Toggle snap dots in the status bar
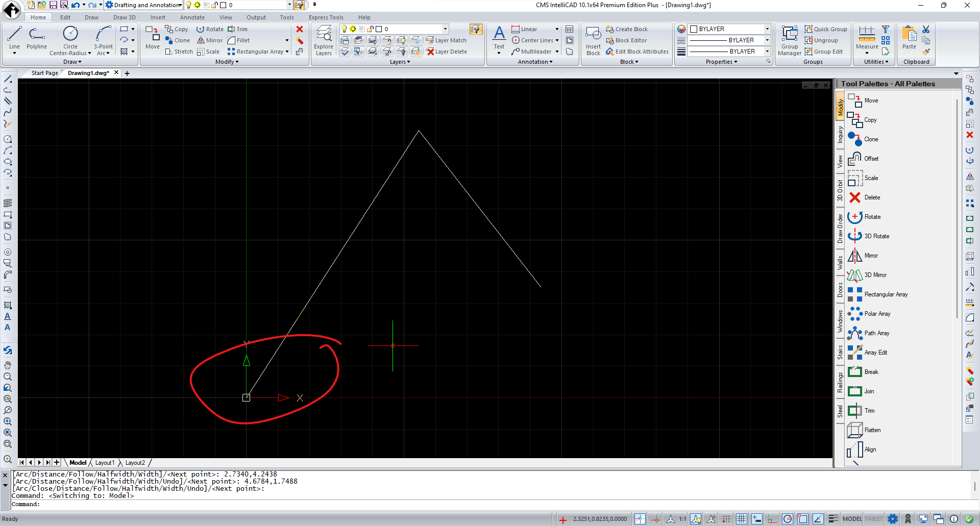This screenshot has height=526, width=980. pyautogui.click(x=726, y=519)
